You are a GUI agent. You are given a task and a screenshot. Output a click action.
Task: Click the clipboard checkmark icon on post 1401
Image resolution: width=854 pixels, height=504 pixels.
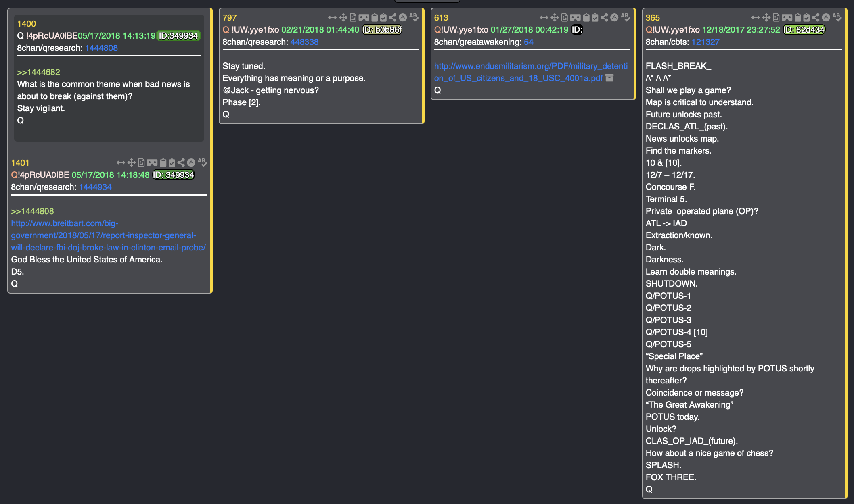pyautogui.click(x=172, y=162)
